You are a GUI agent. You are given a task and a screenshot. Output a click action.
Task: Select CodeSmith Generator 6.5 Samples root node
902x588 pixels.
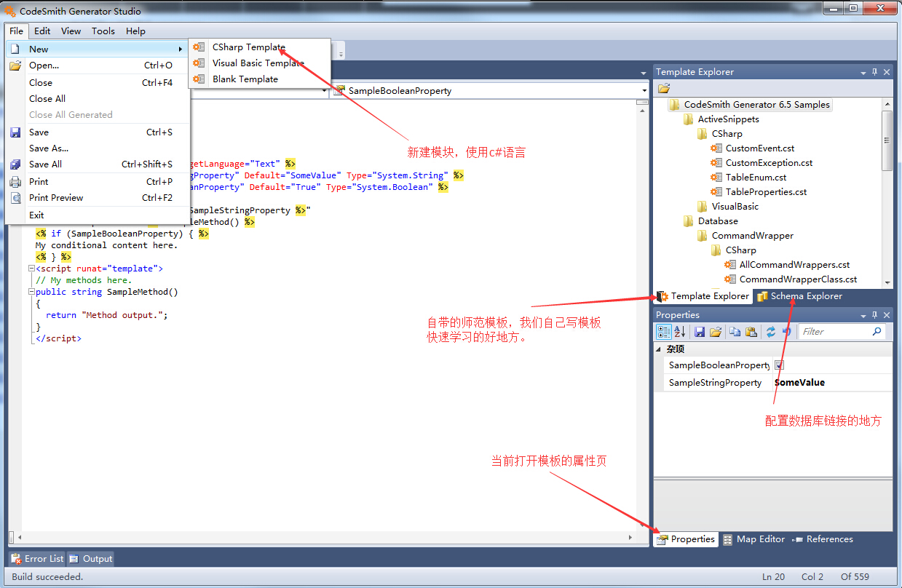[x=756, y=105]
